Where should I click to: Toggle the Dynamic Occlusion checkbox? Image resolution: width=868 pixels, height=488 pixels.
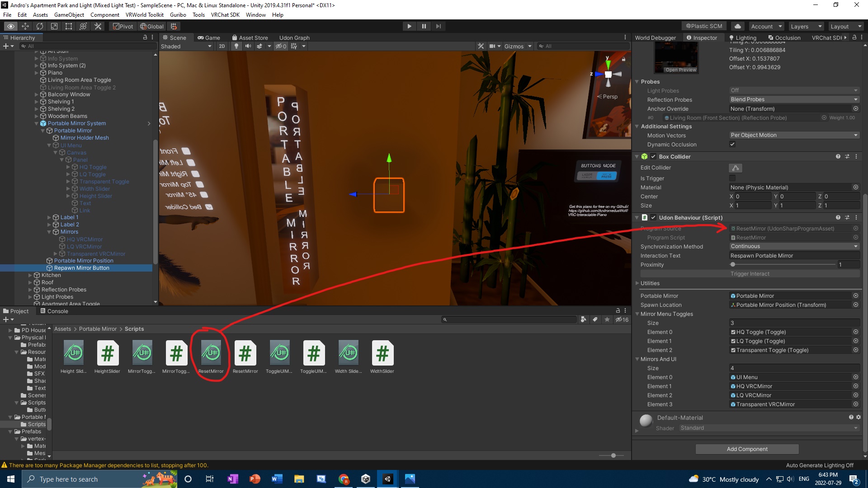732,144
